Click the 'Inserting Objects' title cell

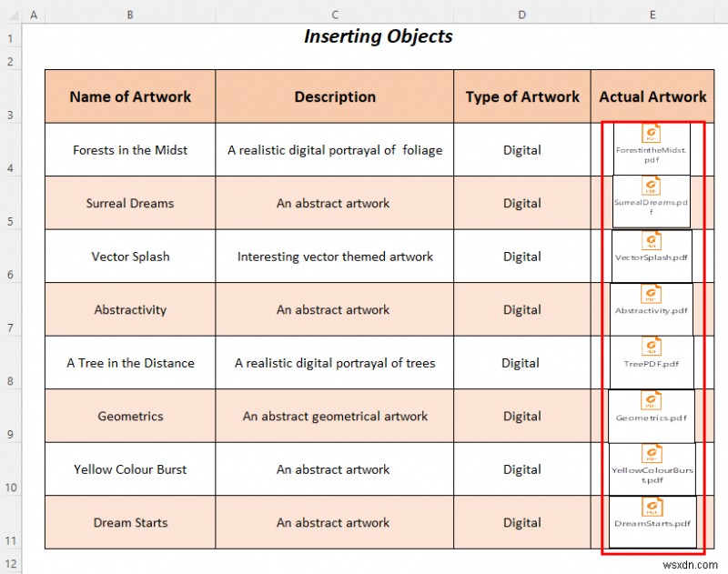tap(379, 36)
